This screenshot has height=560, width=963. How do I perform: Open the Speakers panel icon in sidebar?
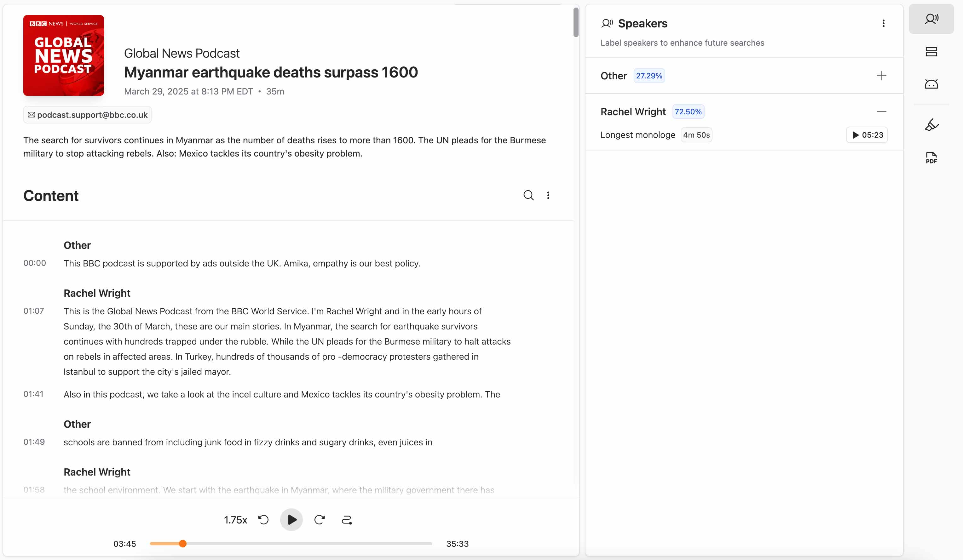coord(931,19)
